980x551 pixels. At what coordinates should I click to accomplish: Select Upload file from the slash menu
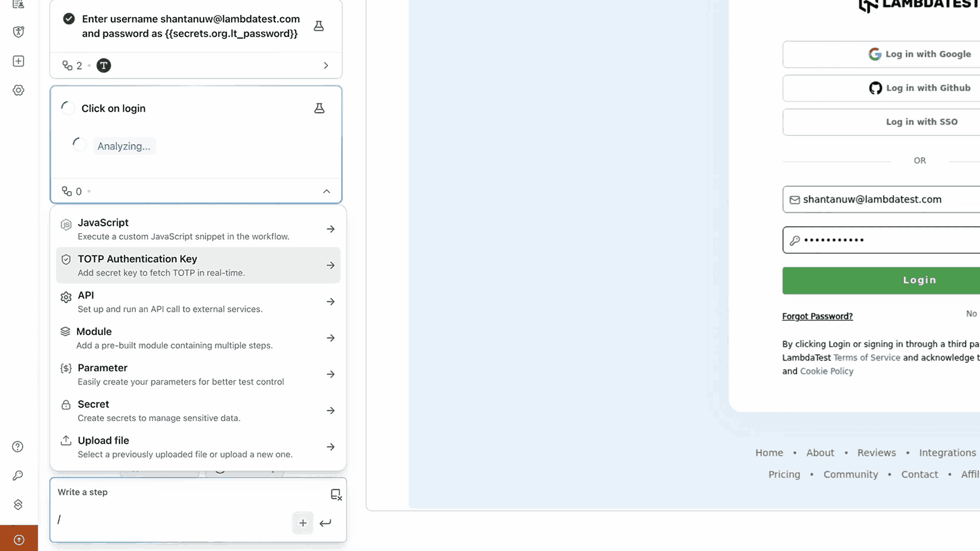(x=198, y=447)
